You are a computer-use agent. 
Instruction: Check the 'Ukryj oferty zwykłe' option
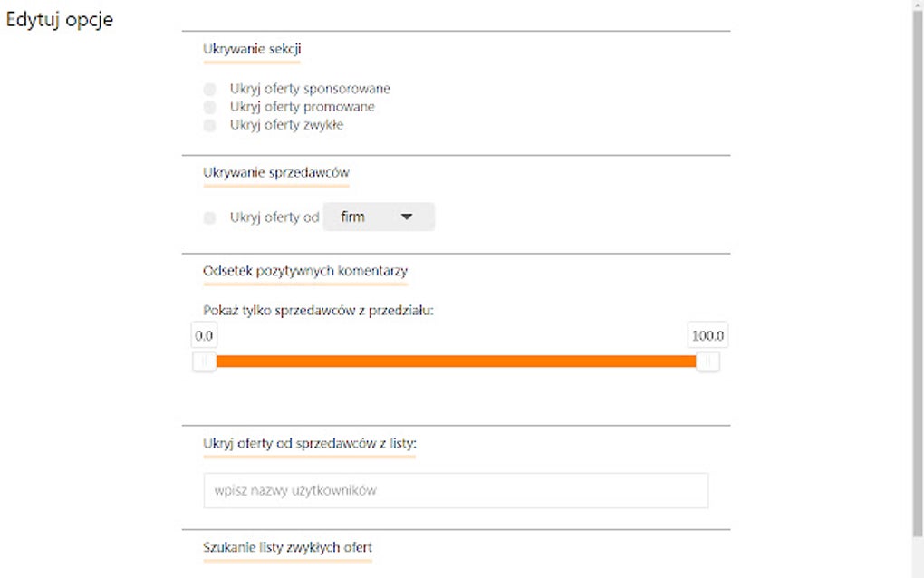pos(210,125)
